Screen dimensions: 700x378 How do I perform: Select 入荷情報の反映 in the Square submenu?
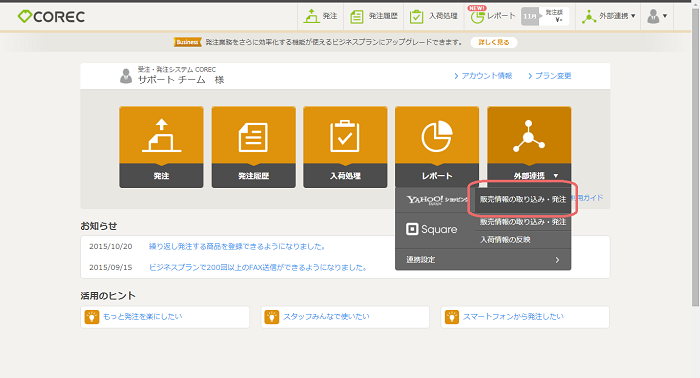click(523, 240)
